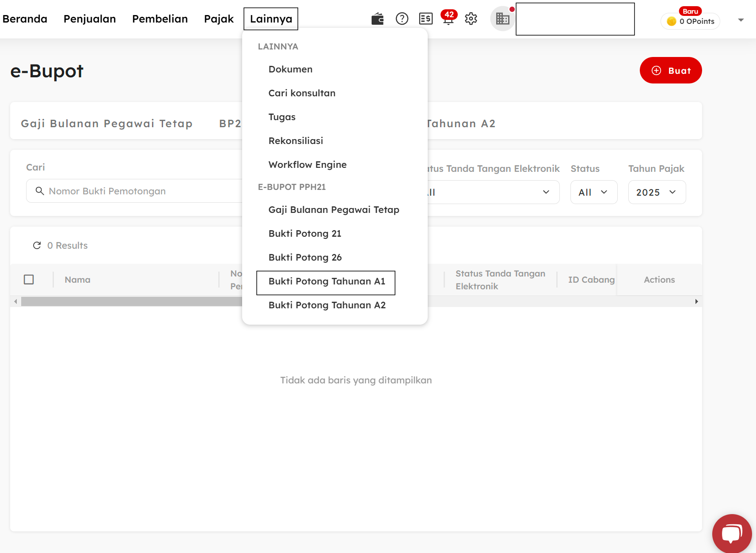The width and height of the screenshot is (756, 553).
Task: Click the red Buat button
Action: pos(670,71)
